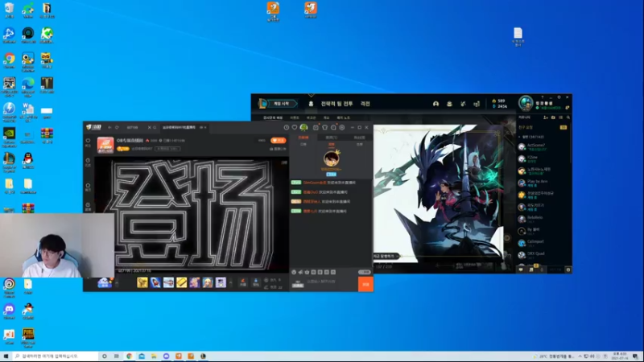
Task: Open Huya watch history clock icon in title bar
Action: tap(287, 128)
